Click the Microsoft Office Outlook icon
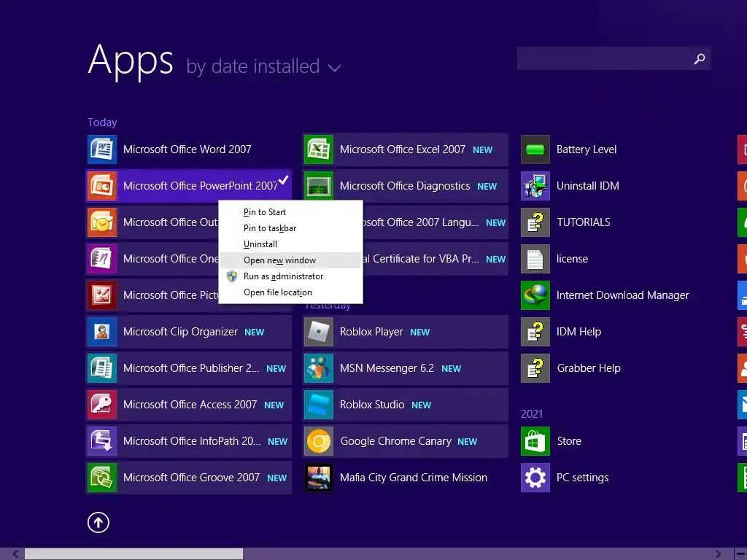 tap(102, 222)
